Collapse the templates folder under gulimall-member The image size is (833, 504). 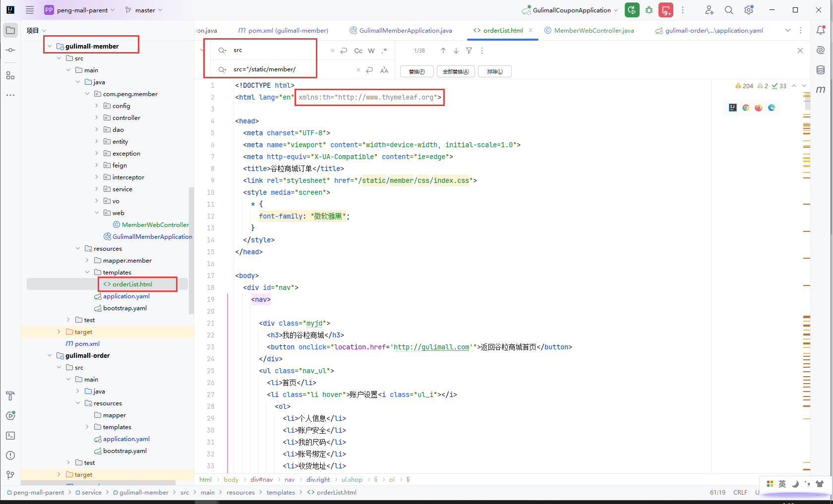coord(87,272)
